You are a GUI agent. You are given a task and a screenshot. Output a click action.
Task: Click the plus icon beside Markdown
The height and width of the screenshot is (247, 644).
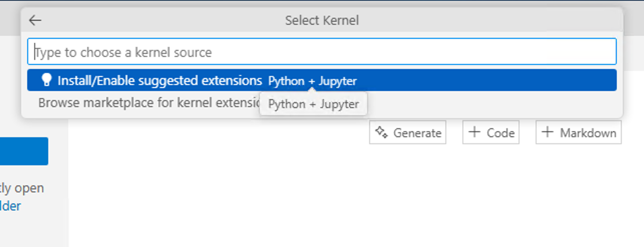point(548,132)
